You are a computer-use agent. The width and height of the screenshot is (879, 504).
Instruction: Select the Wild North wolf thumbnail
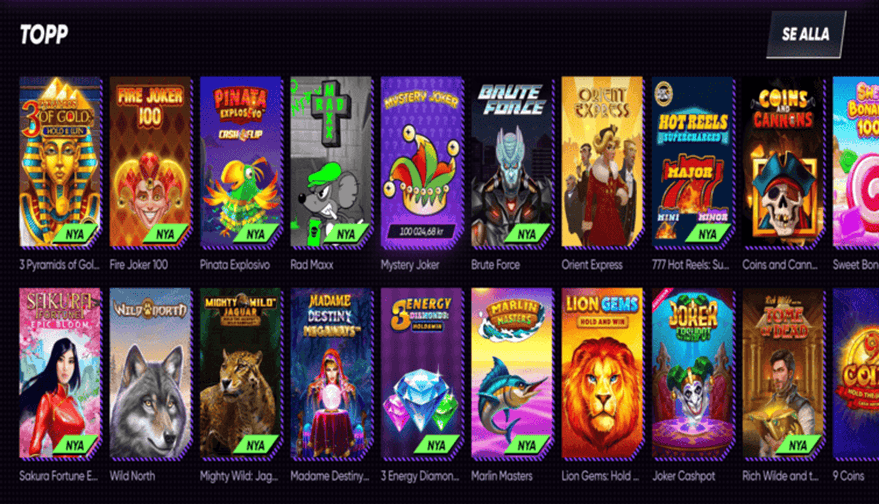pos(150,373)
